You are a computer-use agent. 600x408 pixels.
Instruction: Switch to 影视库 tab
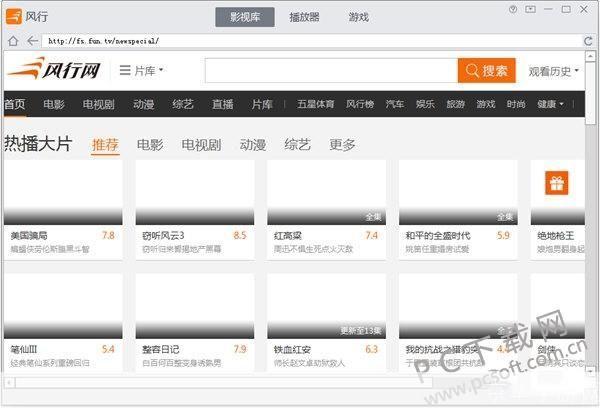tap(245, 17)
